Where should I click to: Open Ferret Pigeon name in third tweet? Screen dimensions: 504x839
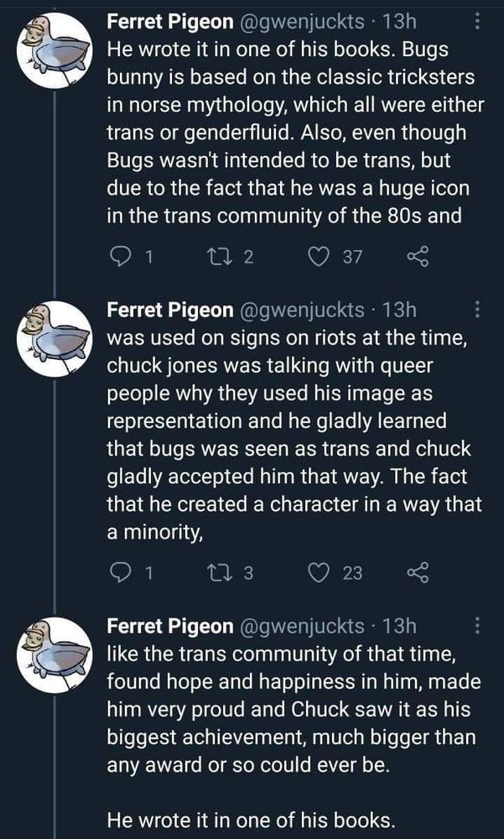[x=170, y=625]
